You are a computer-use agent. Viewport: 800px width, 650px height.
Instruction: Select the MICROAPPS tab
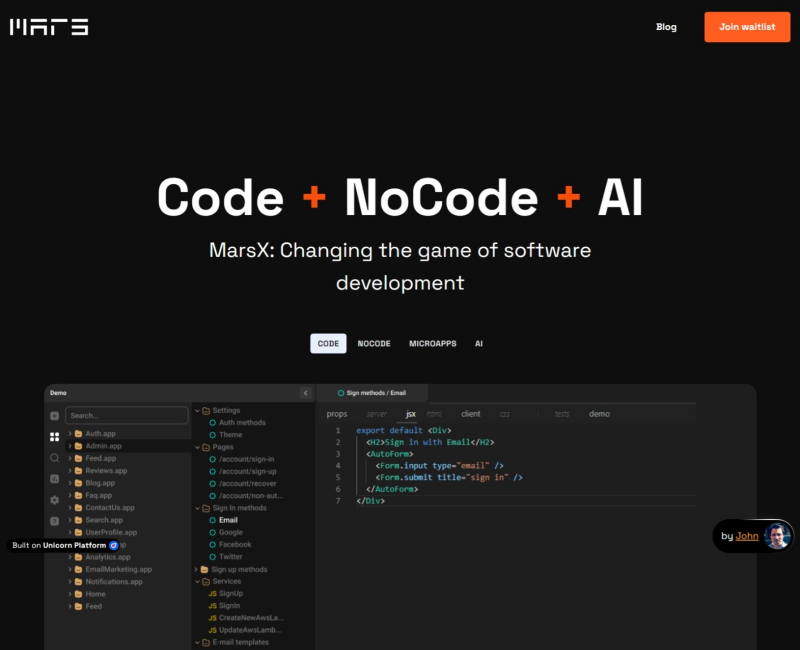pyautogui.click(x=432, y=343)
